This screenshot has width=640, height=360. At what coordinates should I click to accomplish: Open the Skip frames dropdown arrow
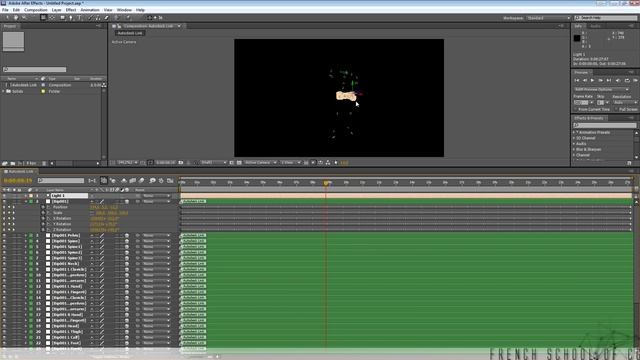click(x=607, y=102)
